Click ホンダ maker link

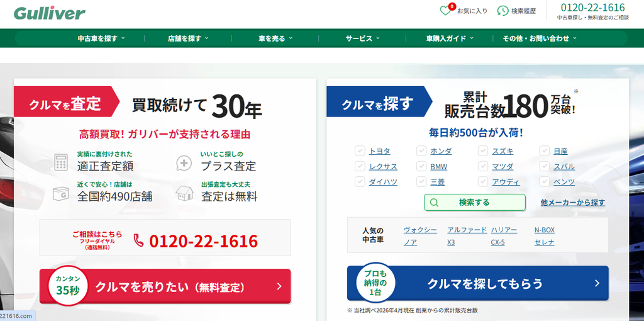tap(441, 151)
